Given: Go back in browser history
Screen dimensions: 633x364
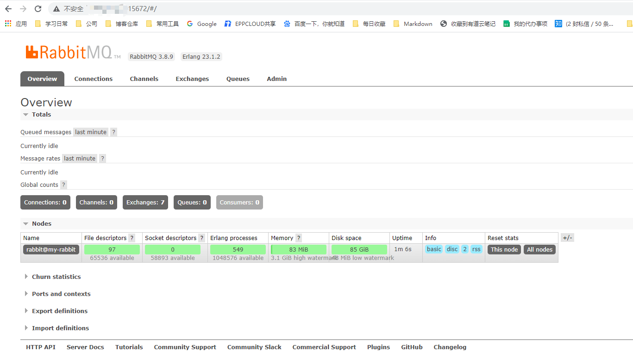Looking at the screenshot, I should [x=8, y=9].
